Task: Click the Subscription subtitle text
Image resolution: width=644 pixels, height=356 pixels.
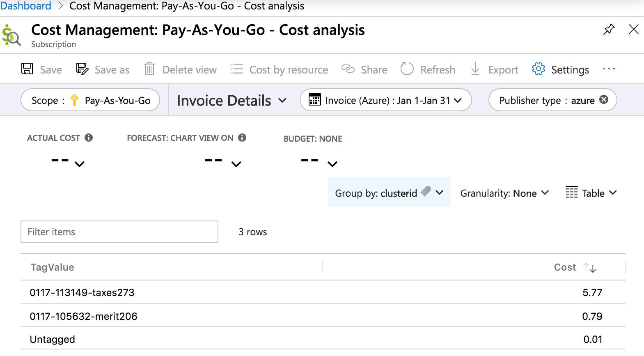Action: [x=54, y=44]
